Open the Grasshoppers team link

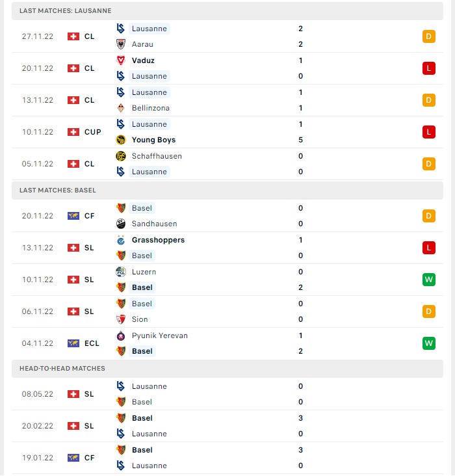158,240
